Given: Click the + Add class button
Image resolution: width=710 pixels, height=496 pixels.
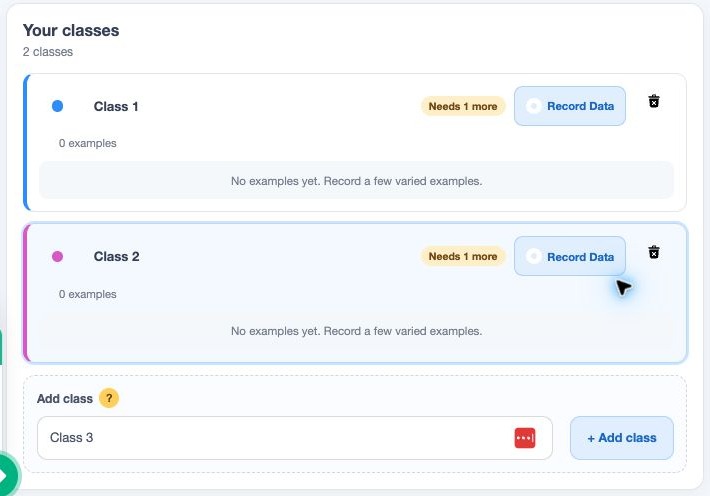Looking at the screenshot, I should [622, 438].
